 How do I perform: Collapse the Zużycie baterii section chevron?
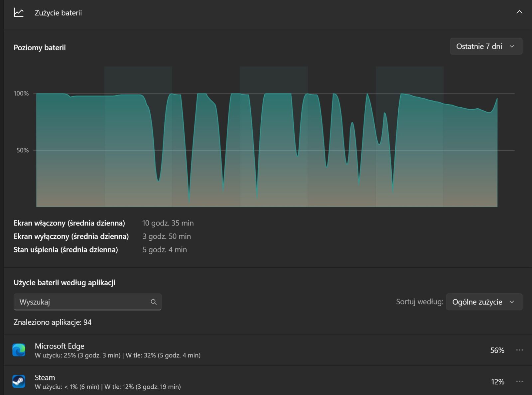click(x=519, y=12)
